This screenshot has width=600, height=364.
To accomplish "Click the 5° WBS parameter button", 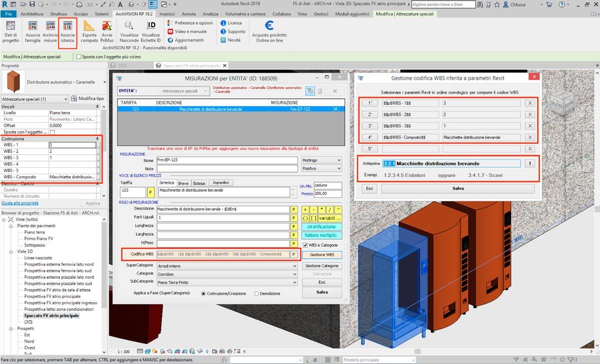I will coord(370,149).
